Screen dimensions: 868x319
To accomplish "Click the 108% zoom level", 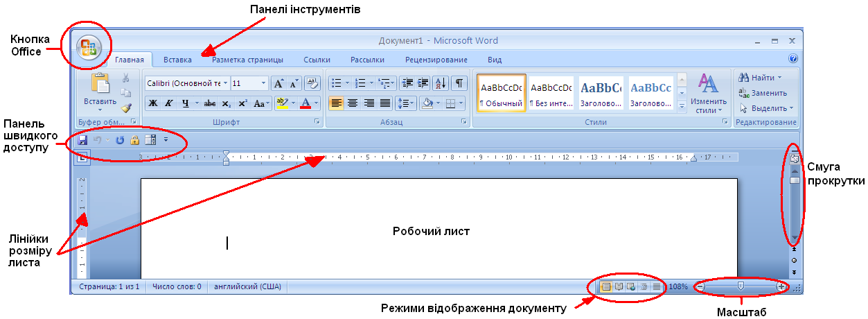I will 678,286.
